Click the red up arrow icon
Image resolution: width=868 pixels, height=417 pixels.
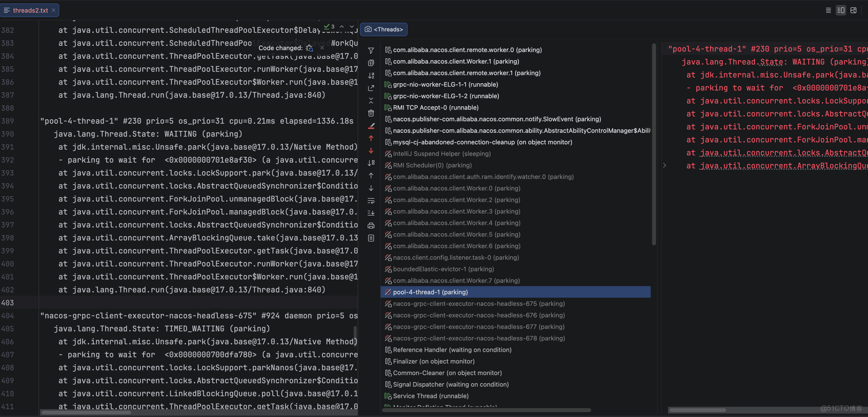[x=371, y=139]
